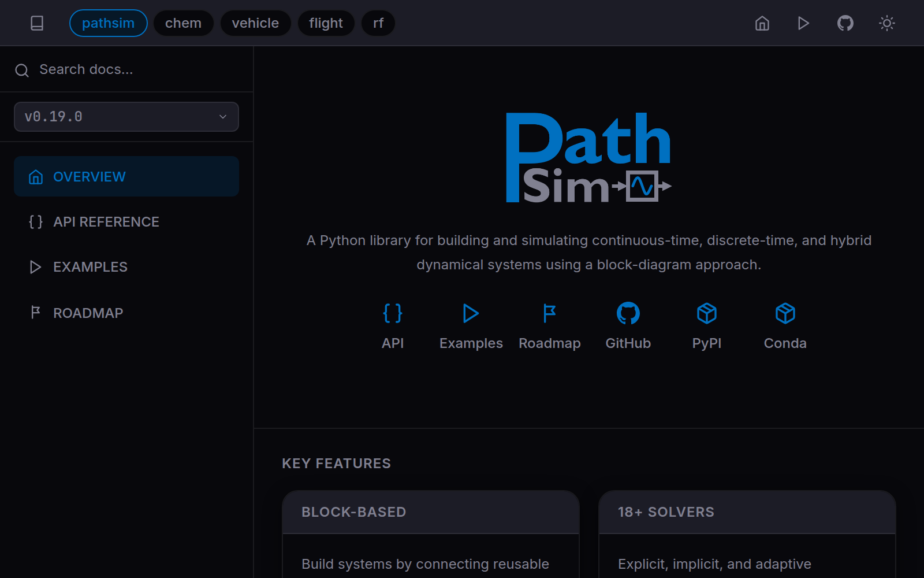This screenshot has width=924, height=578.
Task: Click the sidebar collapse book icon
Action: 37,23
